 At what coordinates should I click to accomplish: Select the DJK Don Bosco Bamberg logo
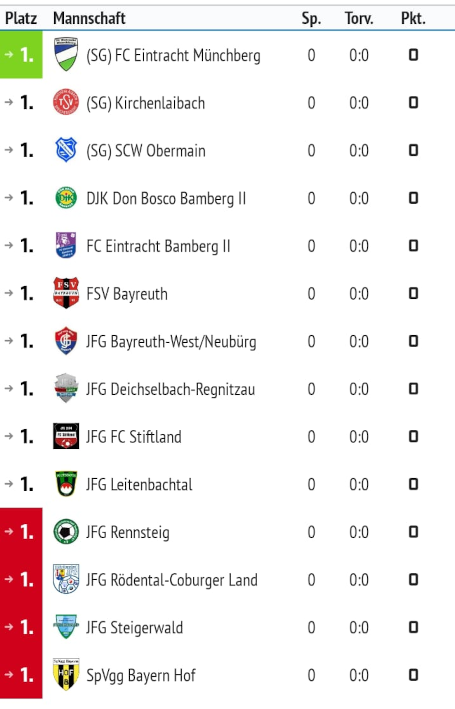tap(66, 198)
